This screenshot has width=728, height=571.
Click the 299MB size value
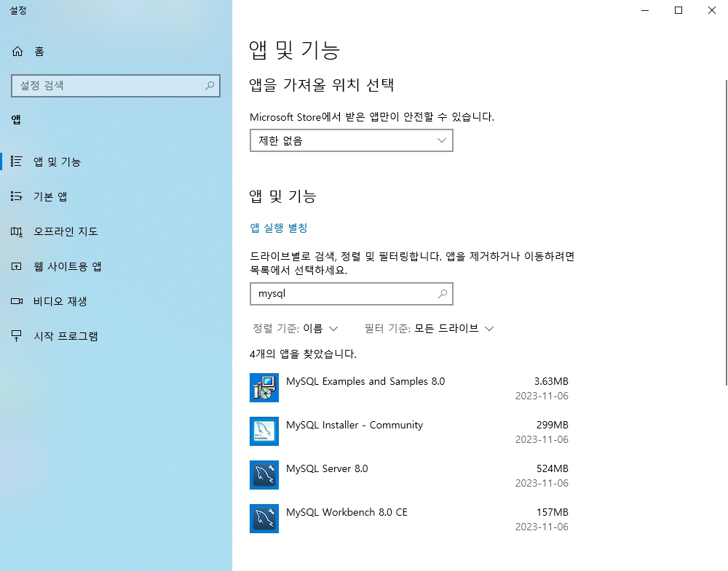click(553, 425)
